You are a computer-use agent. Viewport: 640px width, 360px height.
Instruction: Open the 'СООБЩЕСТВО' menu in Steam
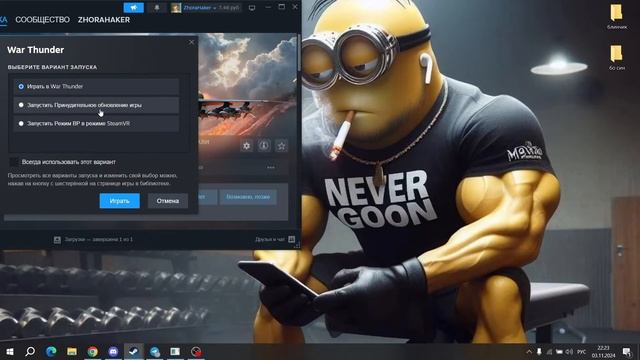(x=42, y=20)
